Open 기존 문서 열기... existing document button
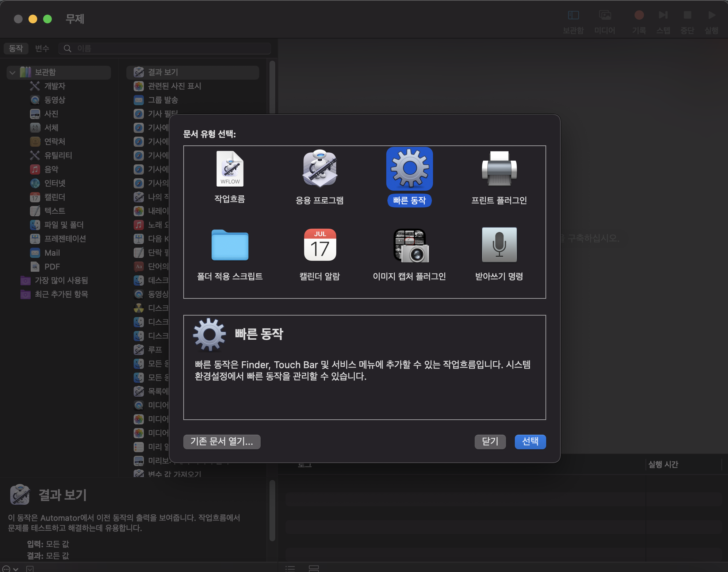 (x=222, y=442)
